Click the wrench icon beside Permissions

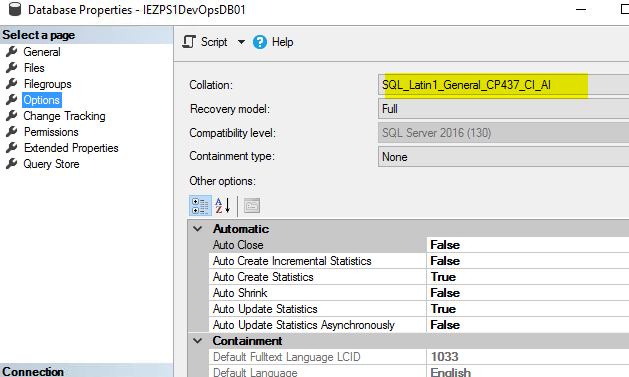click(12, 132)
